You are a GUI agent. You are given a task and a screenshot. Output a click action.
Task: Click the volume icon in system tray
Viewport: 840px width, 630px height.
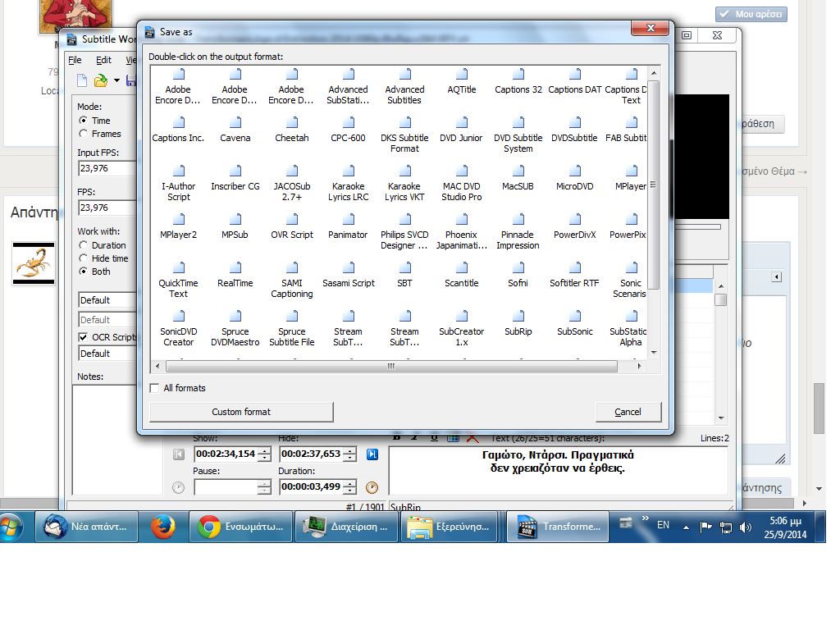745,527
